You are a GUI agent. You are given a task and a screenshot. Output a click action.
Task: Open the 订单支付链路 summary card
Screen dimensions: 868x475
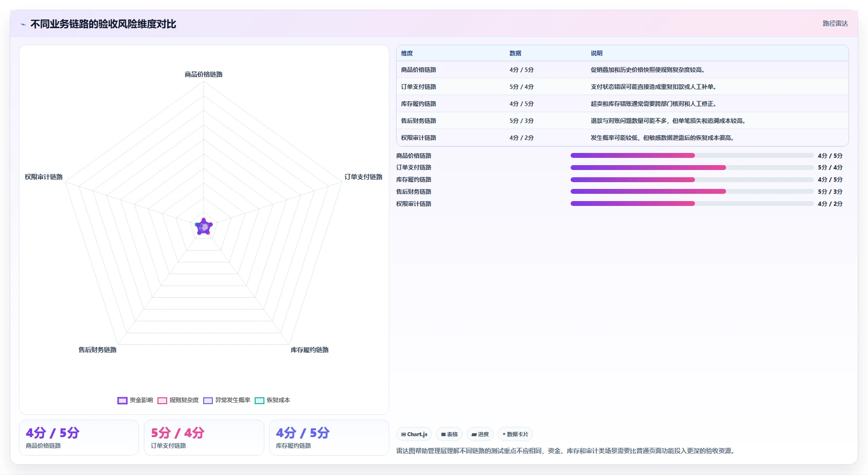click(x=204, y=438)
